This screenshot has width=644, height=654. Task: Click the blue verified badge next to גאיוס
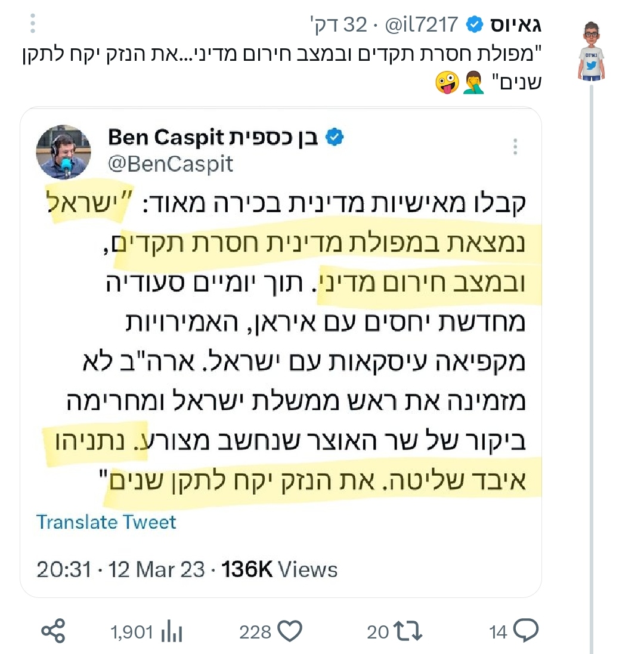point(475,24)
